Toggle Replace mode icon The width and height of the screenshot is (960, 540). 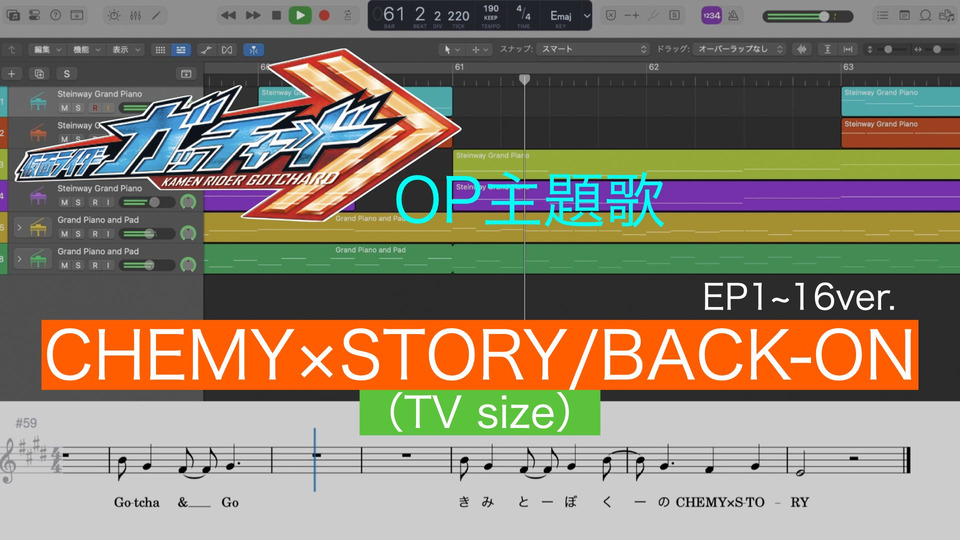click(611, 15)
